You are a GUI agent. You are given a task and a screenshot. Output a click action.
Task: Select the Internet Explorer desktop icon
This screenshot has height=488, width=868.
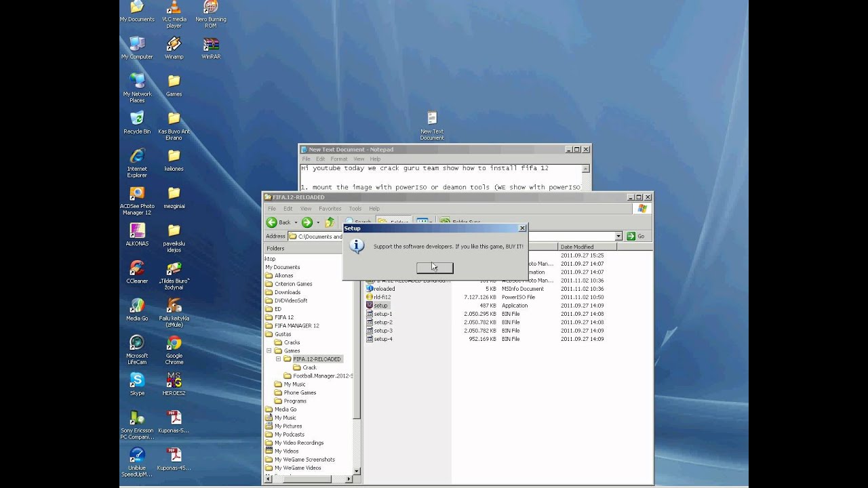click(137, 163)
